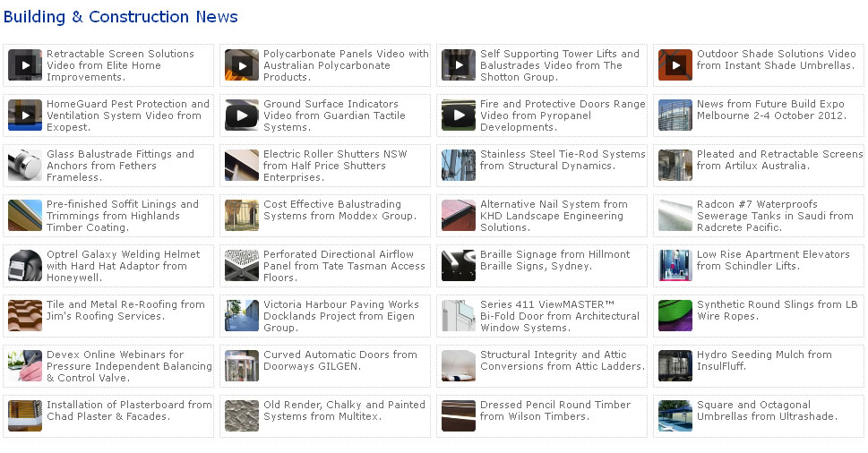Image resolution: width=868 pixels, height=453 pixels.
Task: Open Radcon #7 Waterproofs Sewerage Tanks link
Action: (775, 216)
